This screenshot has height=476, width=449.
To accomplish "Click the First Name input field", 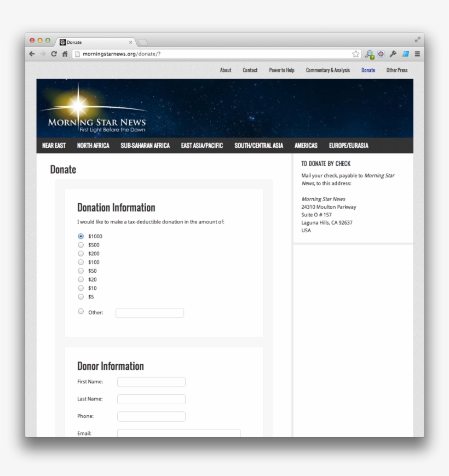I will [x=151, y=382].
